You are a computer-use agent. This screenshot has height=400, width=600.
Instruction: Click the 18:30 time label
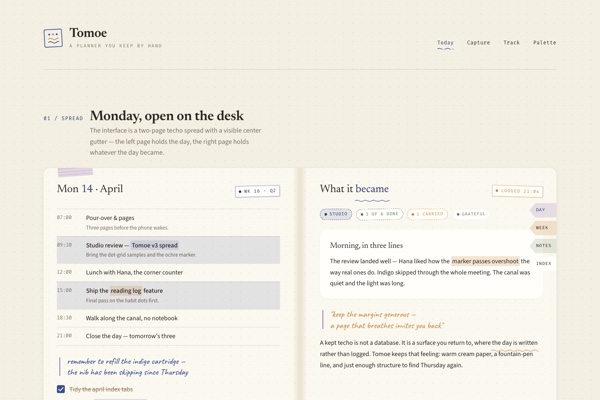tap(64, 317)
